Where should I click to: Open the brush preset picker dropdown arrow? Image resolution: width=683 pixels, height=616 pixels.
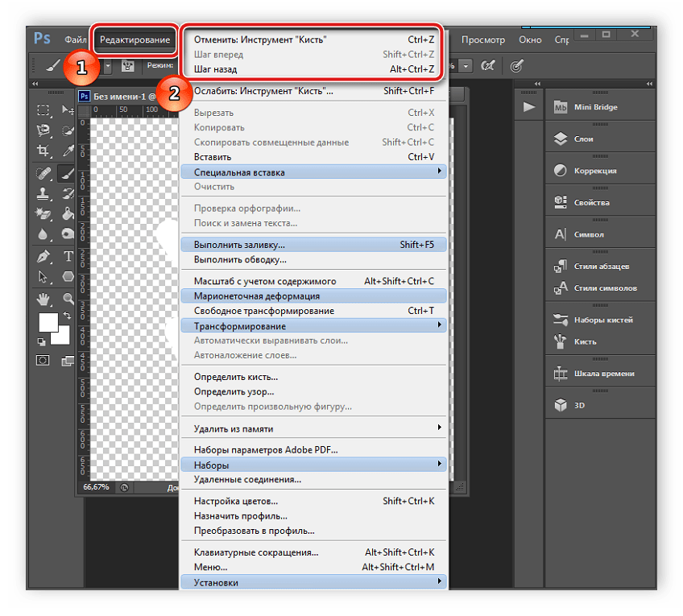click(x=108, y=65)
